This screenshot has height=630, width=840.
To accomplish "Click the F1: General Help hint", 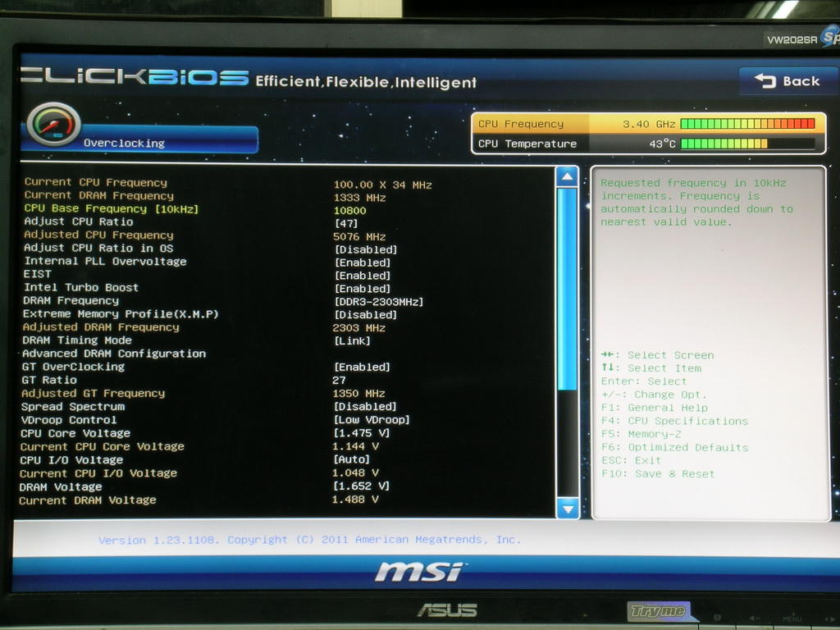I will click(x=655, y=408).
